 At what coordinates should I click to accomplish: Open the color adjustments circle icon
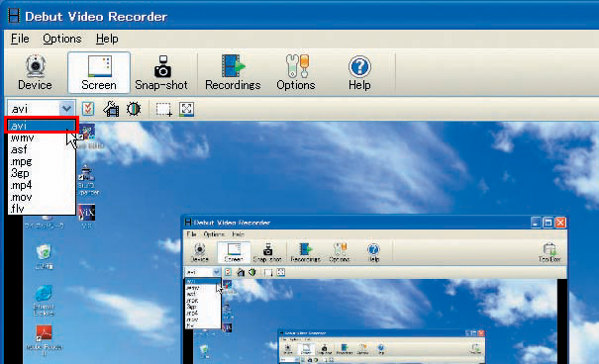tap(134, 109)
